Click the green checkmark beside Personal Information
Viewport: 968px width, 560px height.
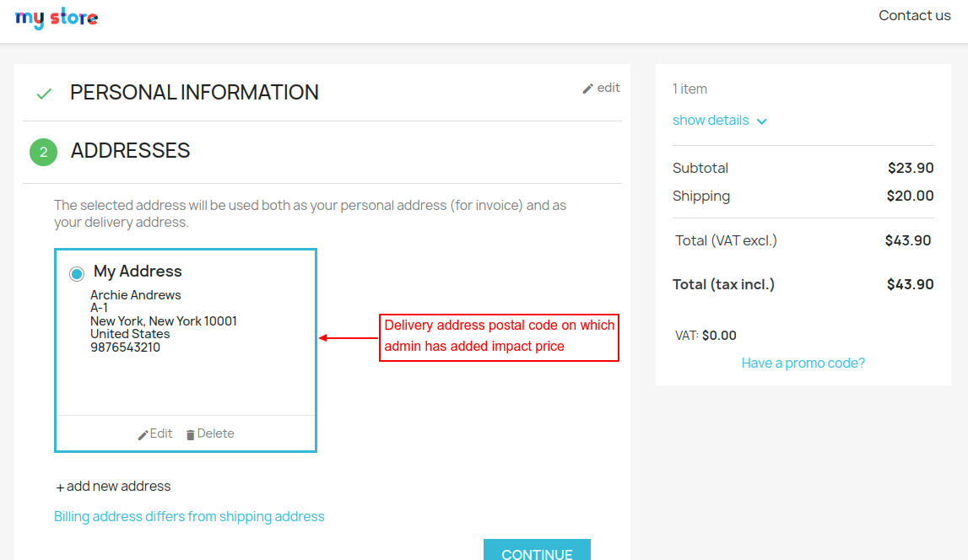click(44, 94)
